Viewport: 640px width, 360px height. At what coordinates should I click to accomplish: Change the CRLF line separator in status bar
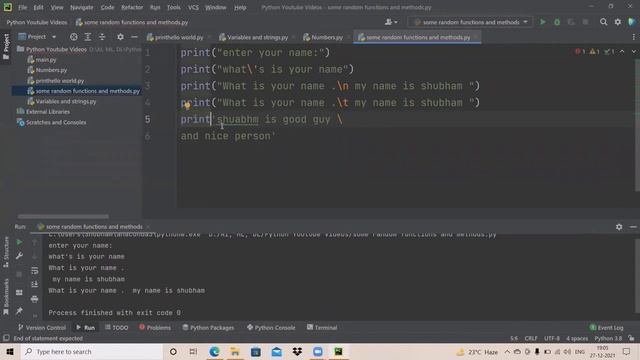click(531, 338)
